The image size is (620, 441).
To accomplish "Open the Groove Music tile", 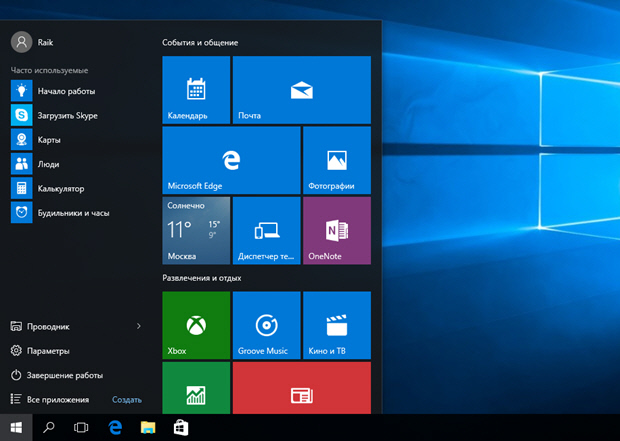I will click(x=267, y=325).
